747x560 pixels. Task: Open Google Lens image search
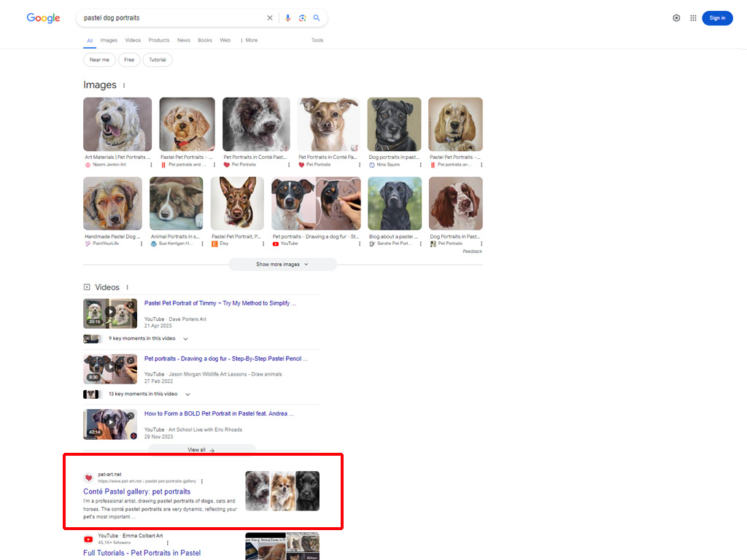click(x=302, y=18)
